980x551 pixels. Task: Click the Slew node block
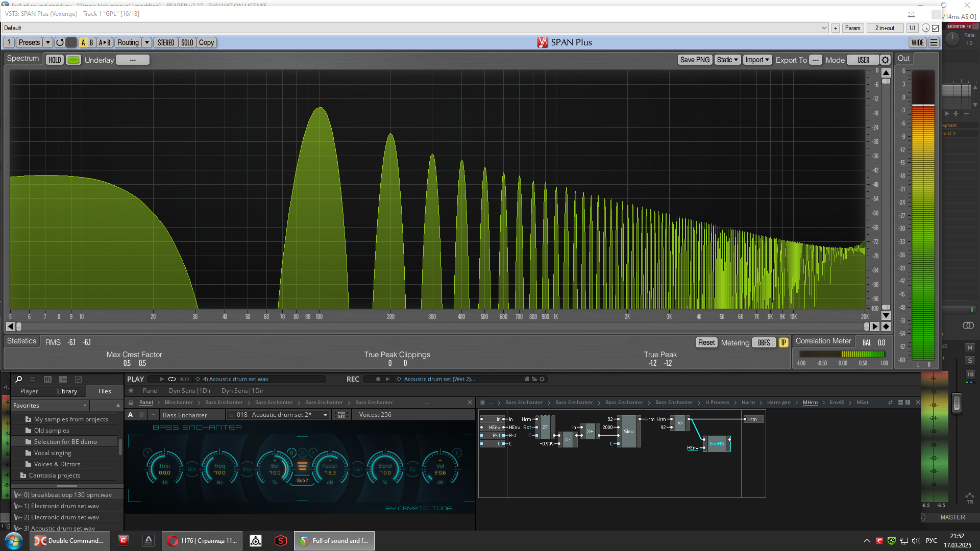629,432
